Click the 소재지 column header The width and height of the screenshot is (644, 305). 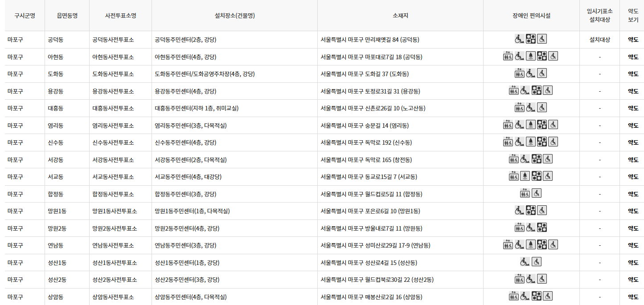point(400,16)
